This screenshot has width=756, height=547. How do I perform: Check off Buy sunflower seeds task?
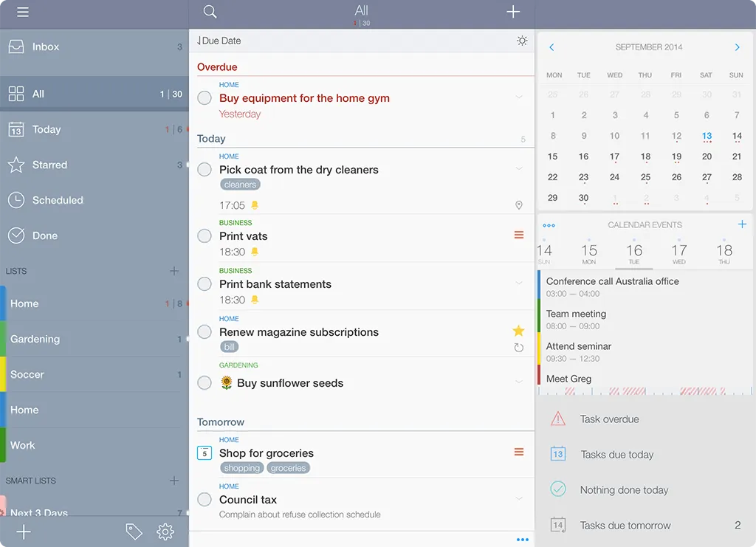coord(205,383)
